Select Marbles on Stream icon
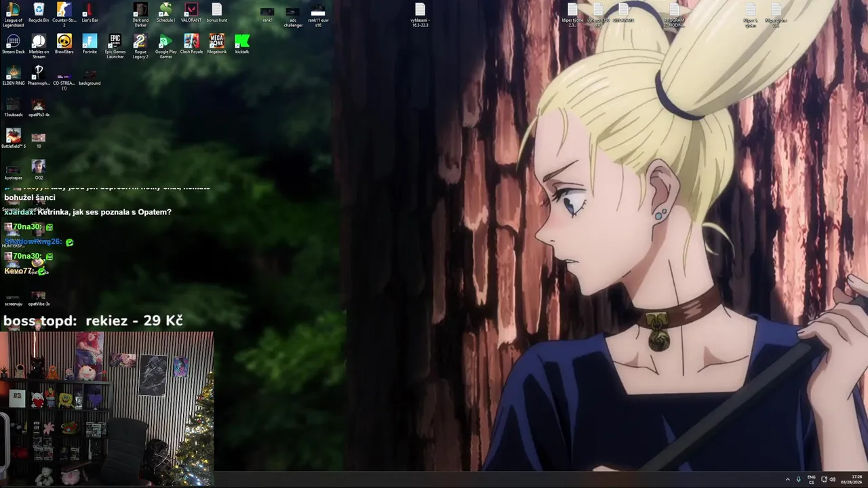This screenshot has width=868, height=488. pyautogui.click(x=39, y=46)
